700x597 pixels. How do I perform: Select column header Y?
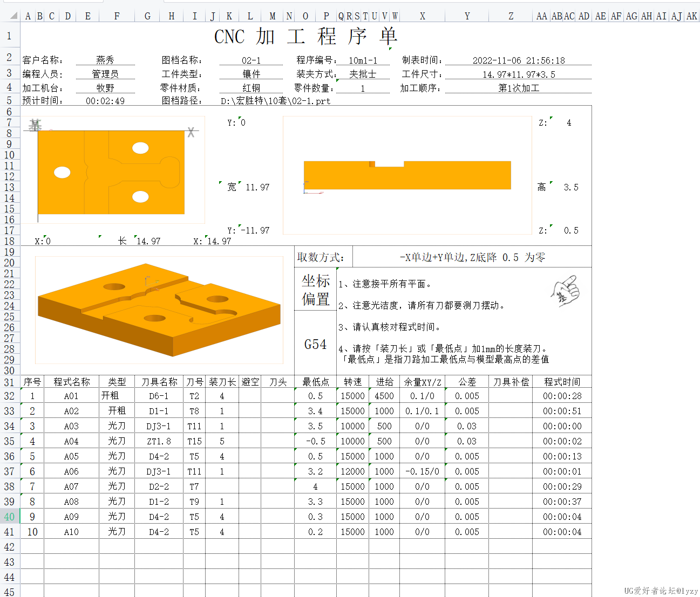click(467, 16)
